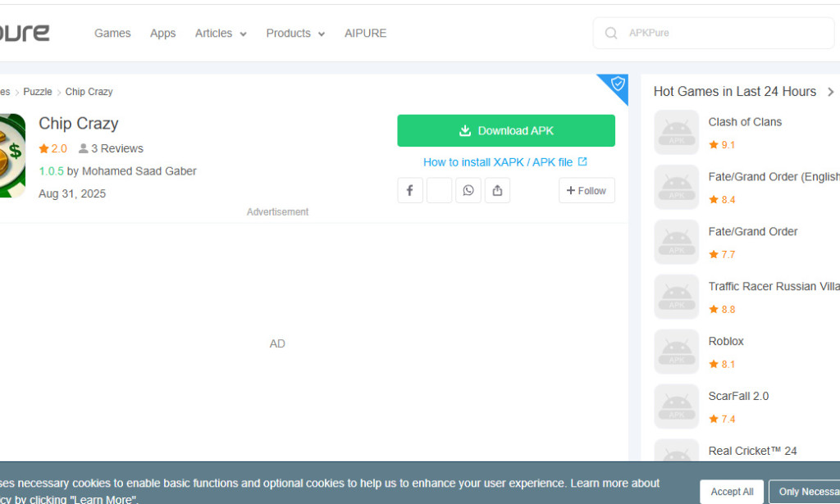
Task: Accept all cookies
Action: click(x=732, y=492)
